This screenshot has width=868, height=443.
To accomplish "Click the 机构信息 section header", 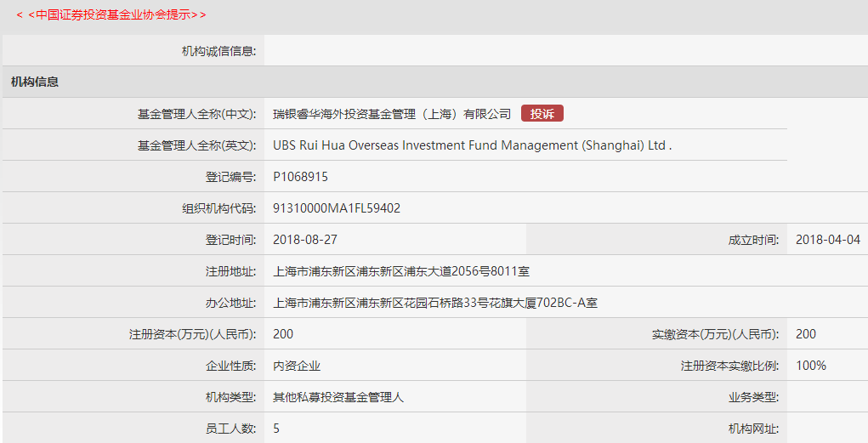I will (35, 82).
